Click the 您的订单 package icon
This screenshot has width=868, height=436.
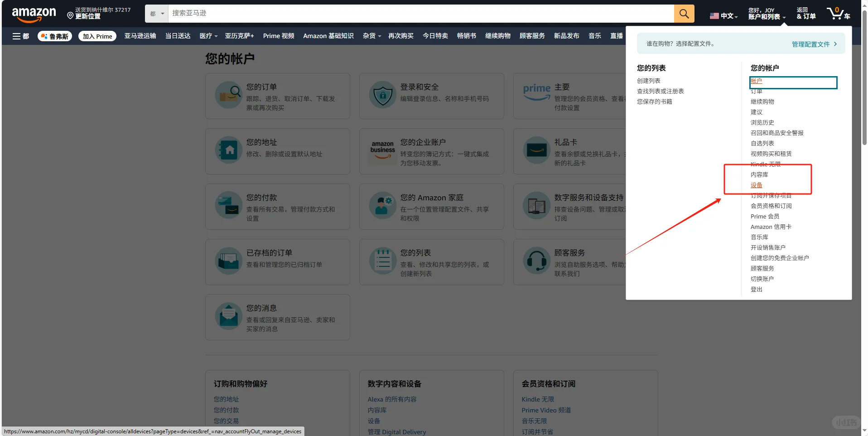tap(229, 95)
